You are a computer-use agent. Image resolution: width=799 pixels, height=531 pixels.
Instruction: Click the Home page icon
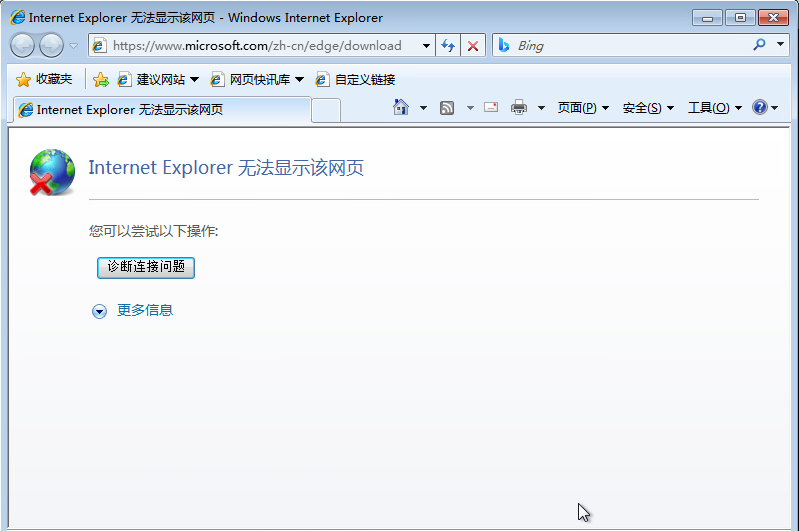pyautogui.click(x=401, y=108)
